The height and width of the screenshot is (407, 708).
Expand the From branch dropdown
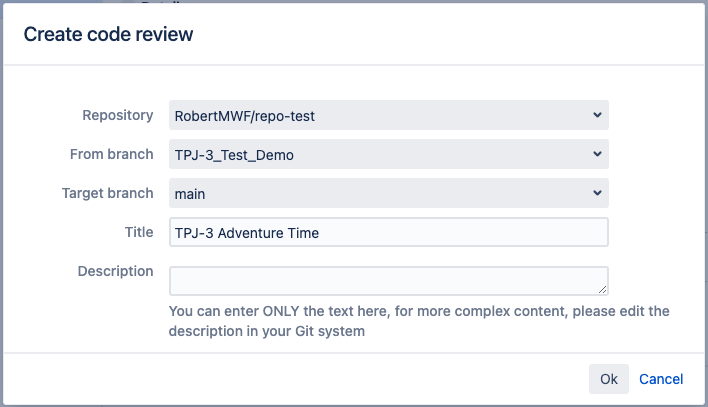pyautogui.click(x=388, y=154)
